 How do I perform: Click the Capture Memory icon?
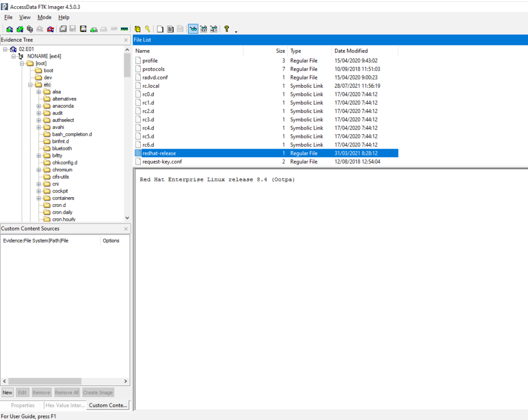click(x=122, y=29)
